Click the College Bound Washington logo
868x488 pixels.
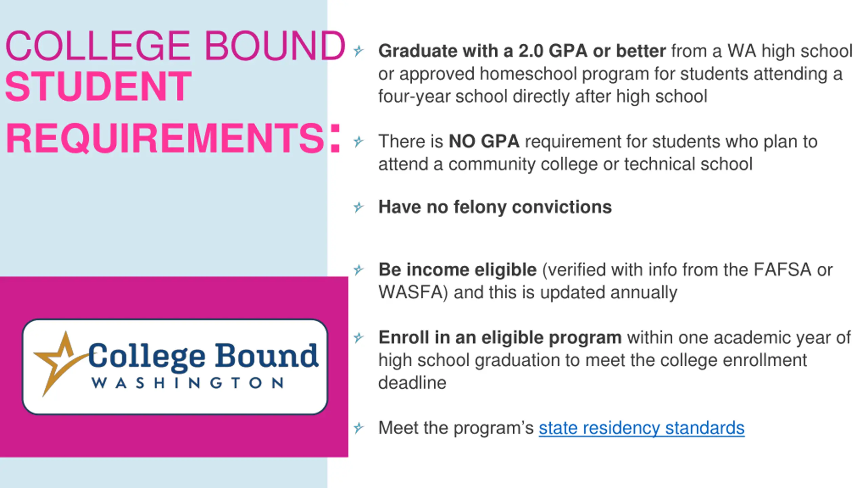tap(175, 367)
